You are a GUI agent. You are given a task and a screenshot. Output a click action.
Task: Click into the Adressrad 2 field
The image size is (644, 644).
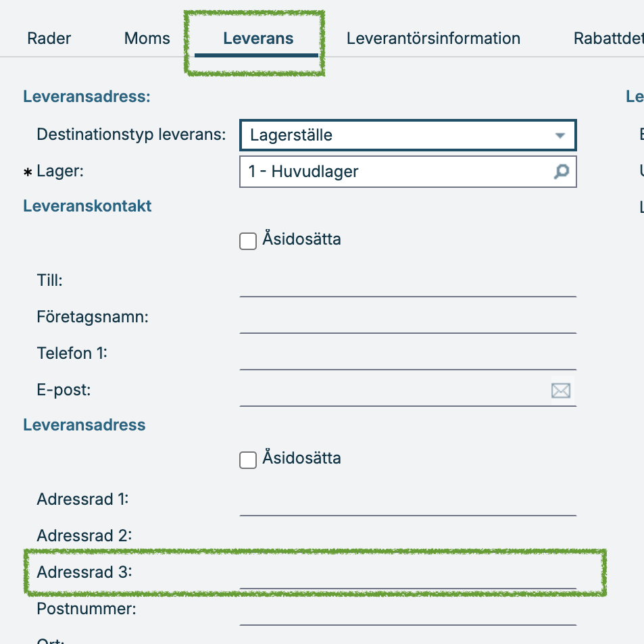(408, 536)
